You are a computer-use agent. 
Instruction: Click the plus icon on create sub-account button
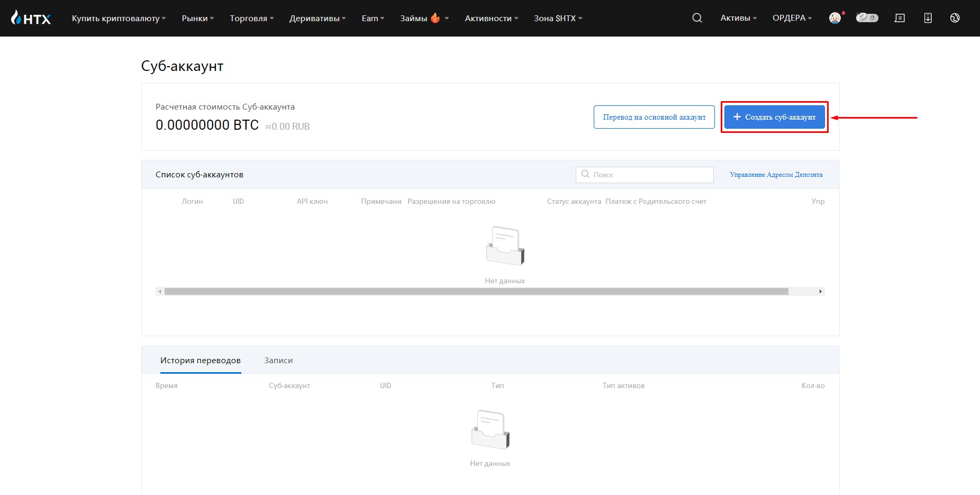(737, 117)
